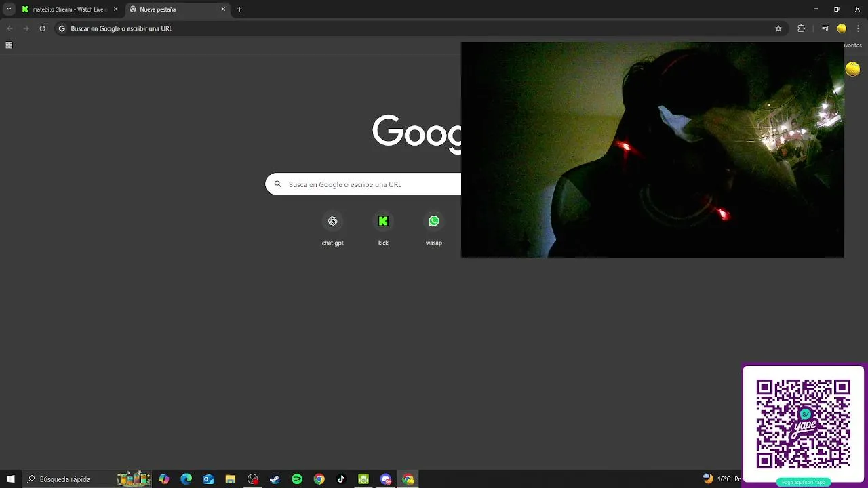Screen dimensions: 868x488
Task: Open a new tab with the plus button
Action: click(x=239, y=9)
